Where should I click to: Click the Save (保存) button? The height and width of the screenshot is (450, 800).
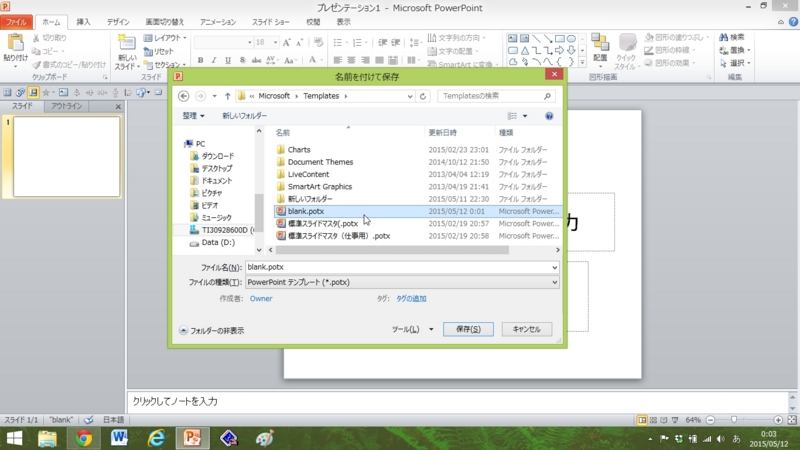(468, 329)
